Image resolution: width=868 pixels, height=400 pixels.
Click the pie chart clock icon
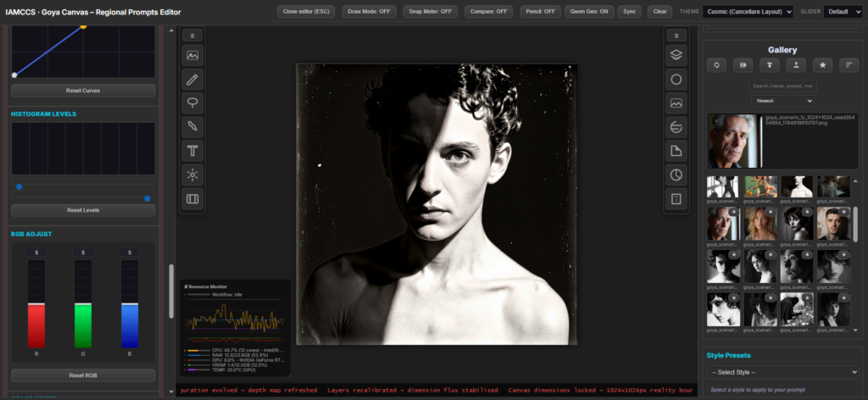676,175
